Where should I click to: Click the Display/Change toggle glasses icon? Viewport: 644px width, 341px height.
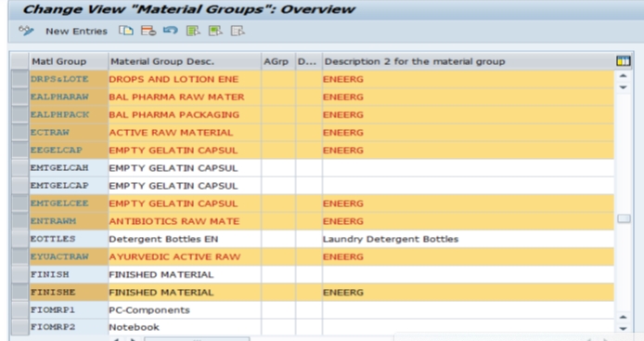pos(26,31)
